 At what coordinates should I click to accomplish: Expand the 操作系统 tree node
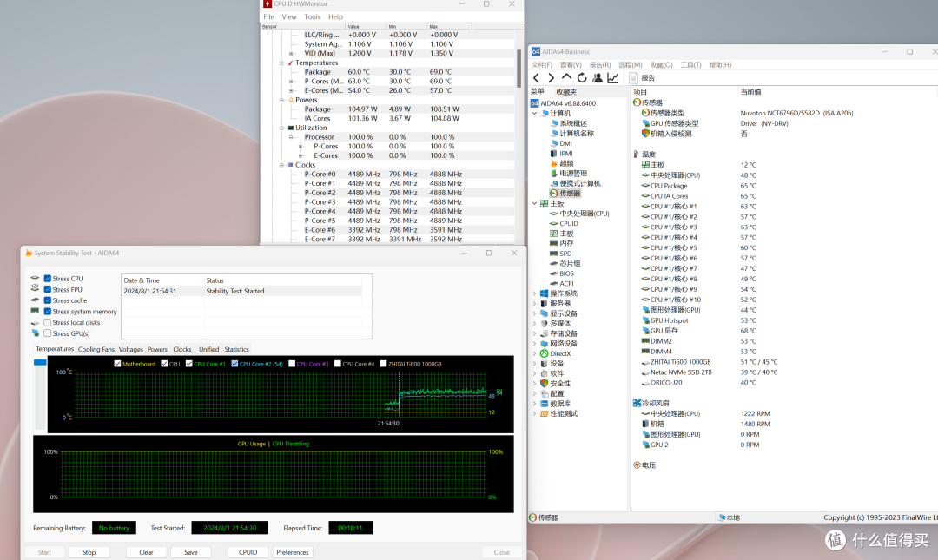(x=534, y=293)
